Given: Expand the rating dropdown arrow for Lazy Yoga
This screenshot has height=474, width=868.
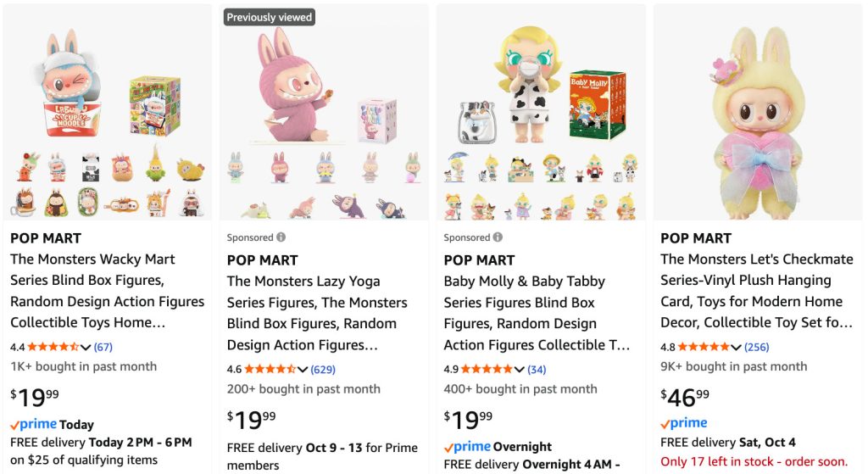Looking at the screenshot, I should click(x=303, y=369).
